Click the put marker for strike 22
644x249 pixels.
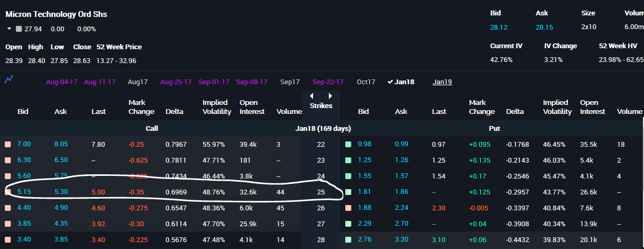[348, 144]
